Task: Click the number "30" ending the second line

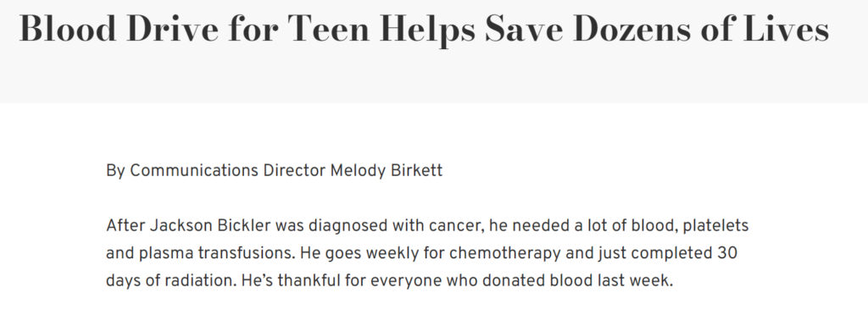Action: coord(727,253)
